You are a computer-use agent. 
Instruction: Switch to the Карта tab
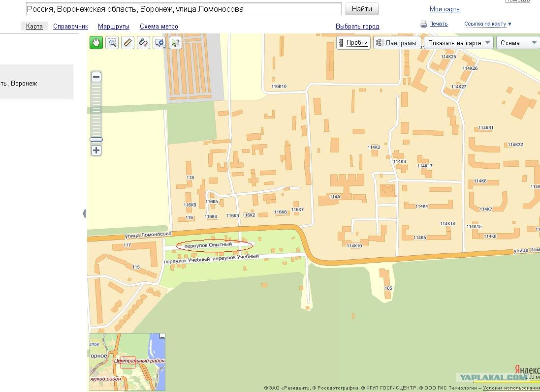coord(34,26)
